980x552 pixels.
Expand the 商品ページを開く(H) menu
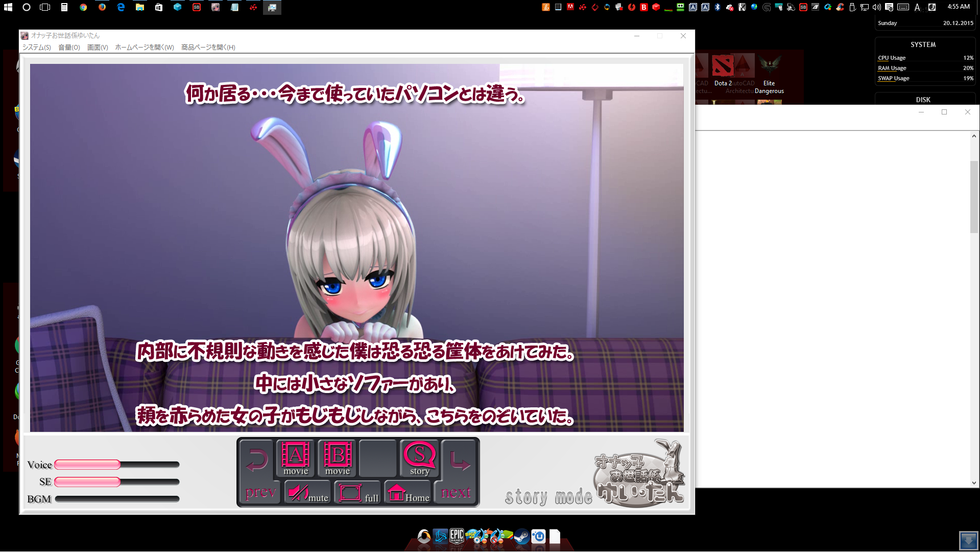click(208, 48)
